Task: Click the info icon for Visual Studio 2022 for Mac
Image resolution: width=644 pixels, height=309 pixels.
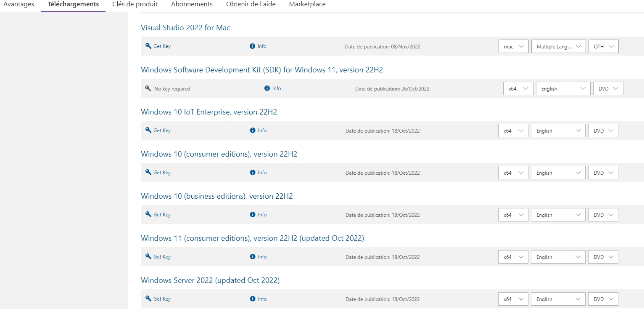Action: pos(252,46)
